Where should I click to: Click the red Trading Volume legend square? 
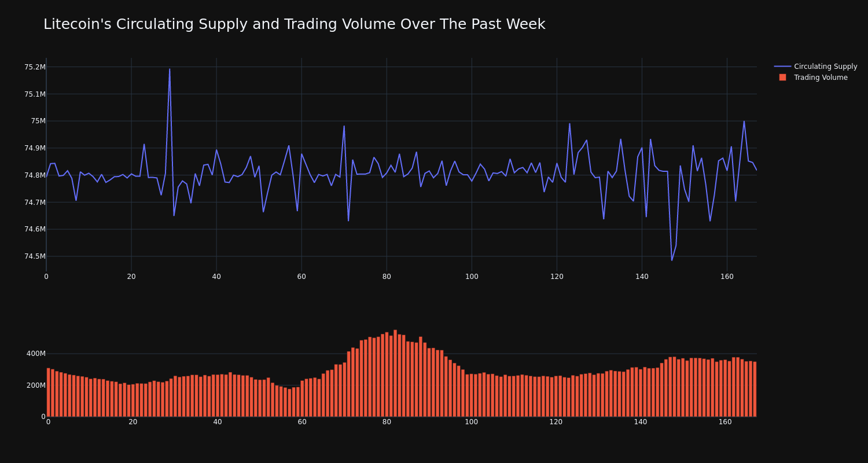(x=782, y=78)
